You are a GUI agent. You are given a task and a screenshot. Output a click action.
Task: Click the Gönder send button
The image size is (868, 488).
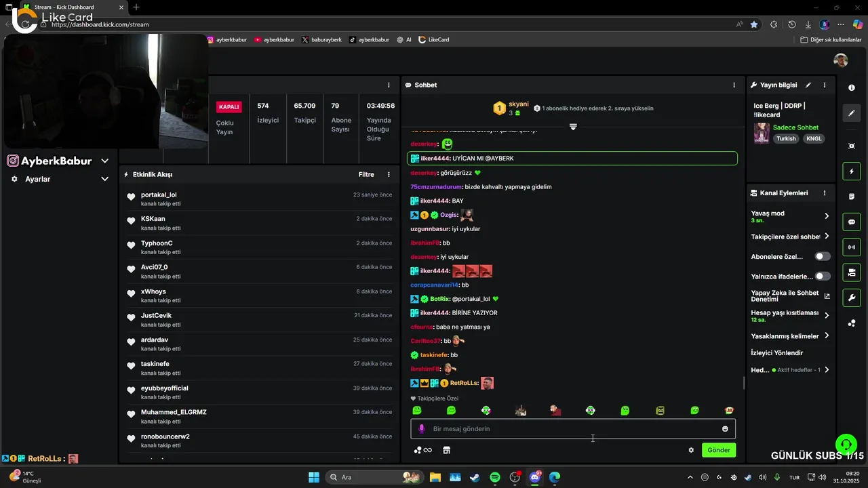pyautogui.click(x=719, y=450)
